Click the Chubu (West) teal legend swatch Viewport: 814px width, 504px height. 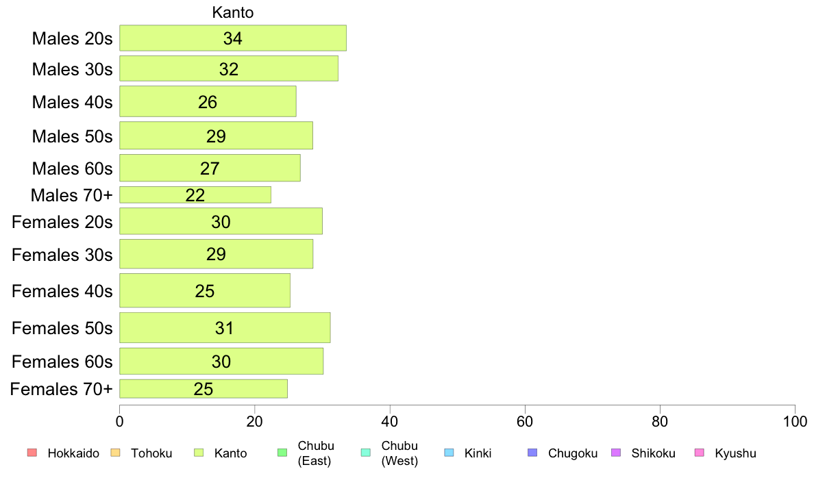click(x=365, y=453)
